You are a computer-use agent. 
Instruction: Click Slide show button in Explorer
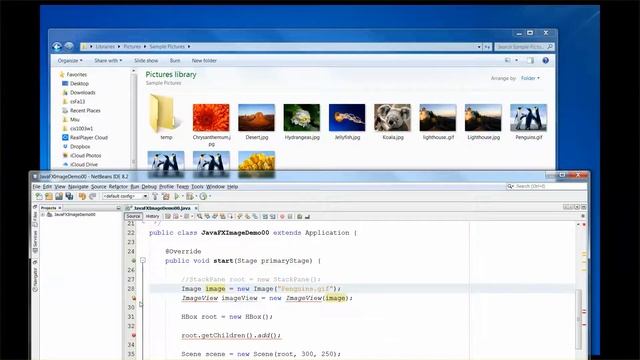146,60
